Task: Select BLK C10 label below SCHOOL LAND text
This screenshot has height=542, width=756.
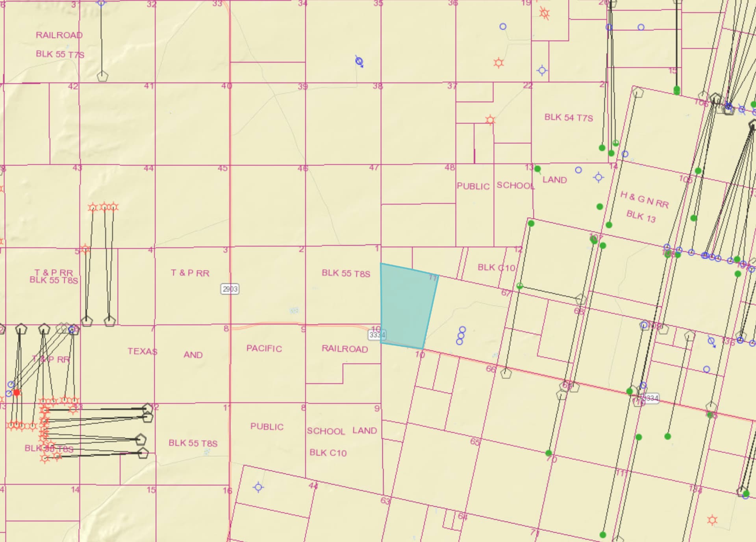Action: (x=328, y=453)
